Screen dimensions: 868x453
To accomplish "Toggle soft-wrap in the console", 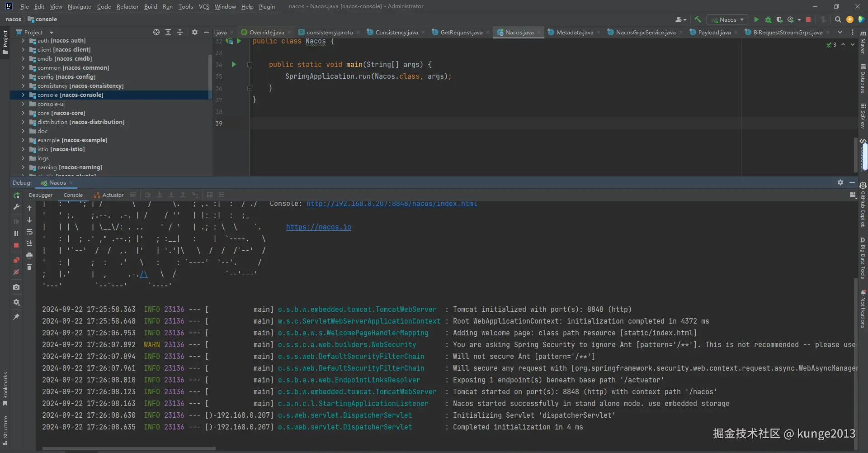I will [x=29, y=232].
